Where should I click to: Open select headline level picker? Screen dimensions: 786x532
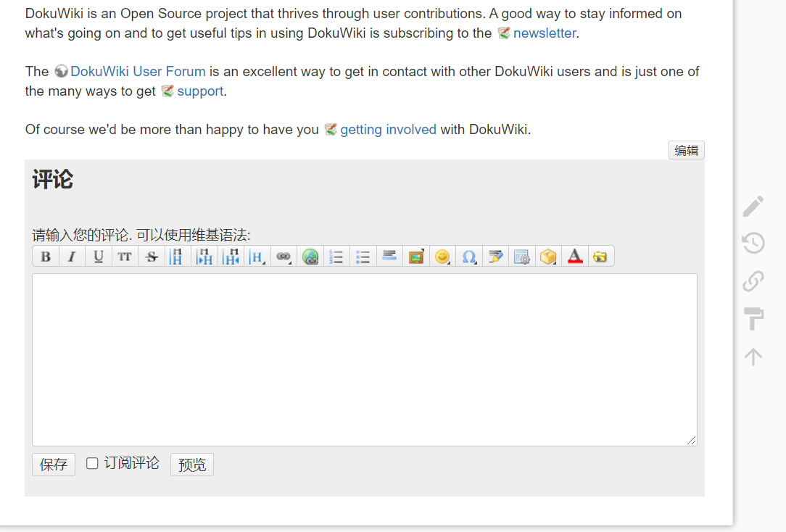(x=257, y=257)
